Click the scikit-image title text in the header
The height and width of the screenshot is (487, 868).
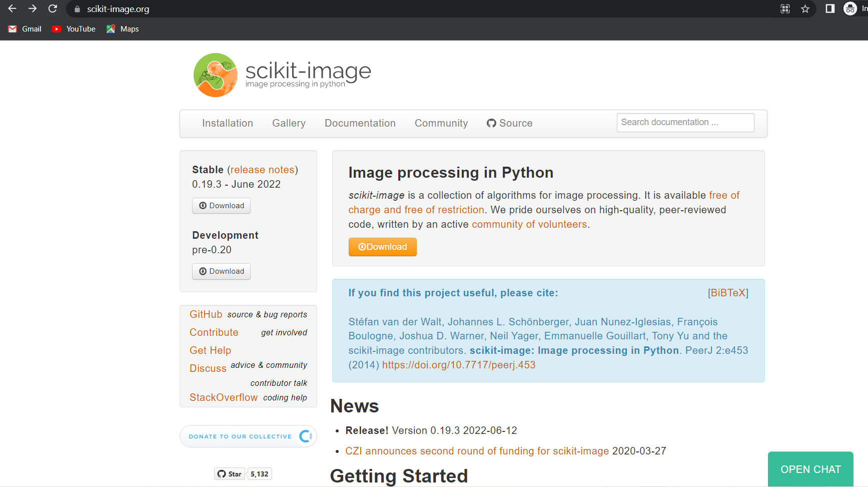pyautogui.click(x=308, y=71)
